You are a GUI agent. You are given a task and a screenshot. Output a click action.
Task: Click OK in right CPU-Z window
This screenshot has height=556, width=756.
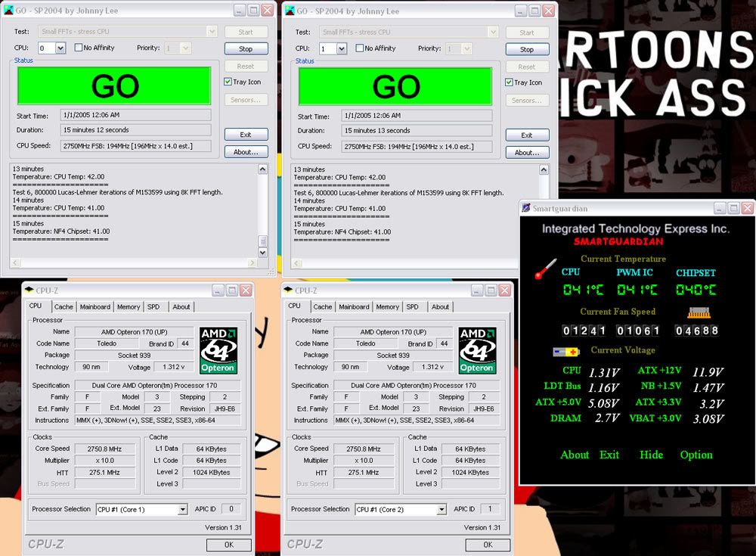[488, 545]
